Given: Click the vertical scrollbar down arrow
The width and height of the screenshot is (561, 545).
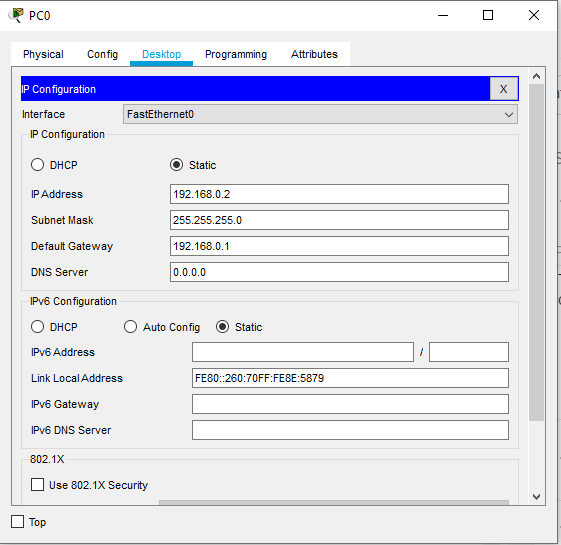Looking at the screenshot, I should coord(536,497).
